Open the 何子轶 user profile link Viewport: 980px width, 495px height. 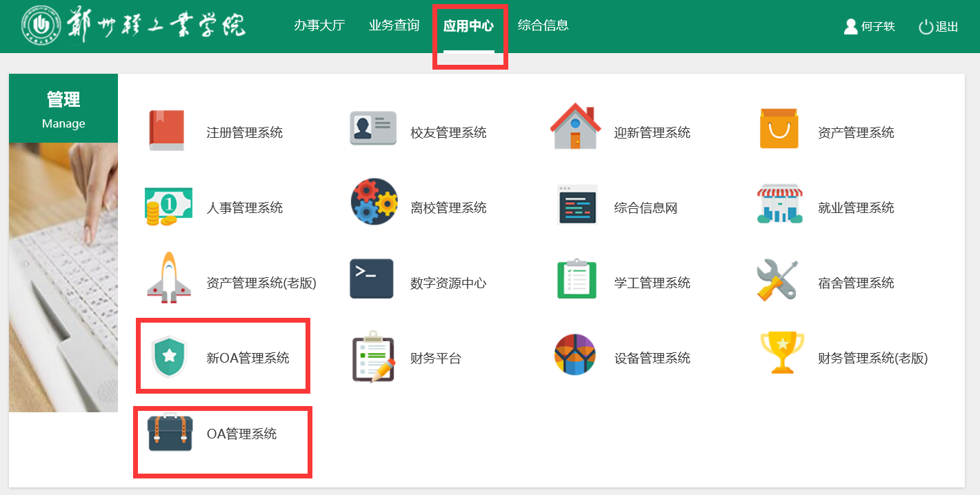click(x=869, y=27)
